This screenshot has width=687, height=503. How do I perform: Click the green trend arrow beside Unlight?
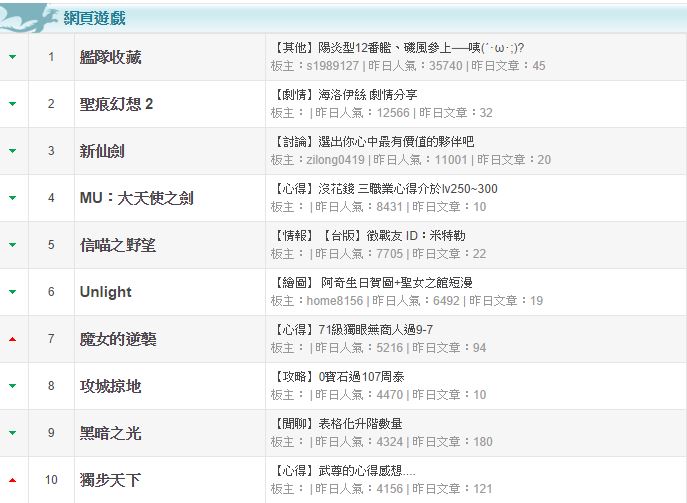click(x=12, y=292)
